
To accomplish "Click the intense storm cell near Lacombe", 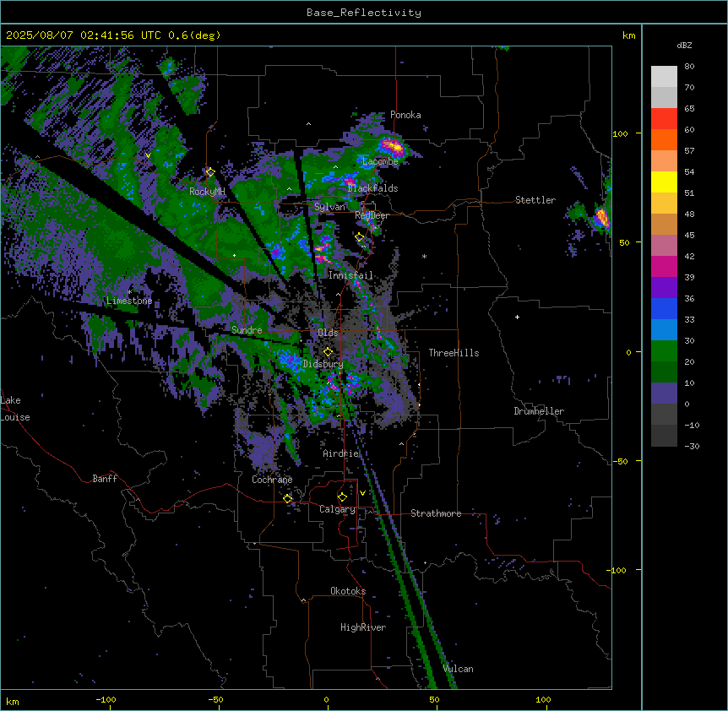I will pos(394,147).
